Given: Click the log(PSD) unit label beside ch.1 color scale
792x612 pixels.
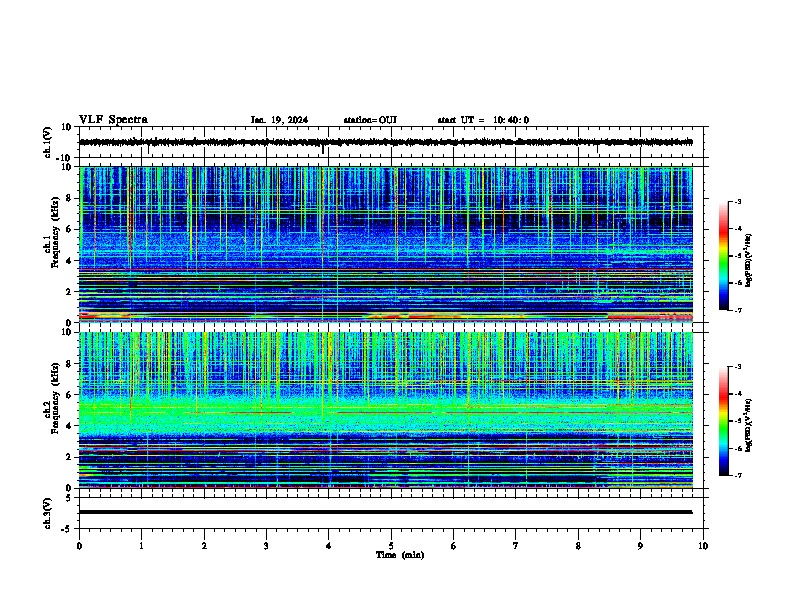Looking at the screenshot, I should click(749, 260).
